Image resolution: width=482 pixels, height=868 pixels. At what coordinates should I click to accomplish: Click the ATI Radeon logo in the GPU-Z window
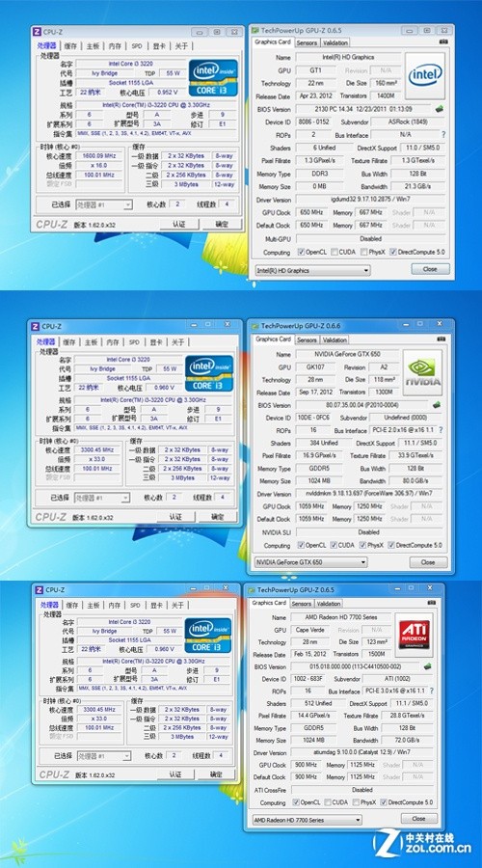pos(413,635)
